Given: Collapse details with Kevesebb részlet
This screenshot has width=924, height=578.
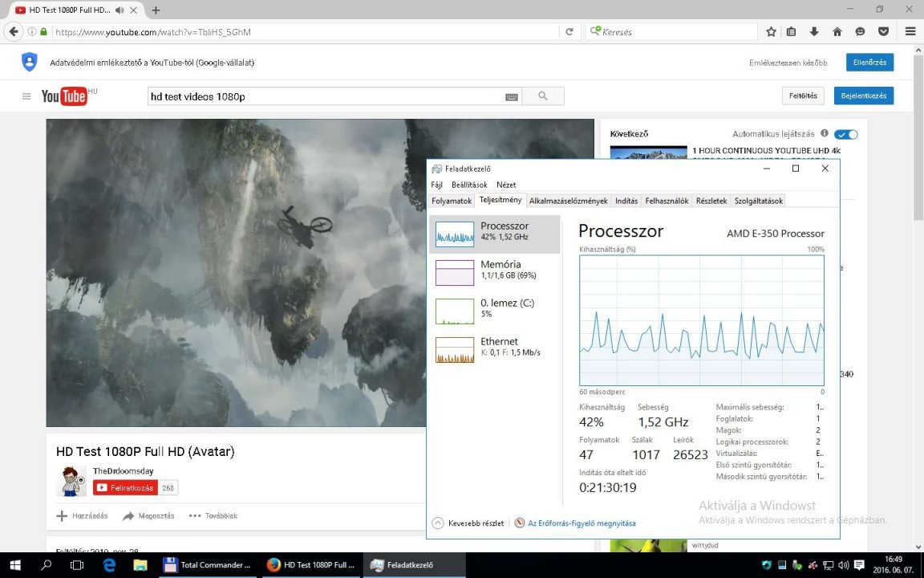Looking at the screenshot, I should pyautogui.click(x=468, y=523).
